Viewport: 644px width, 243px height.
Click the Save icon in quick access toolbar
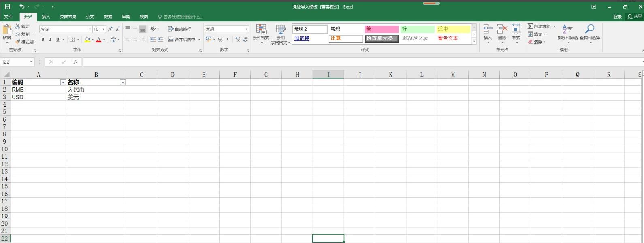7,6
